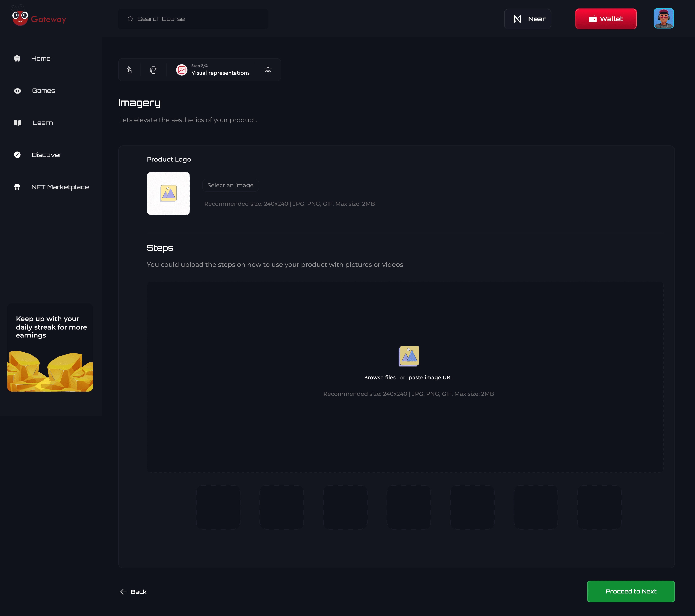Go to Home in sidebar

pos(40,58)
